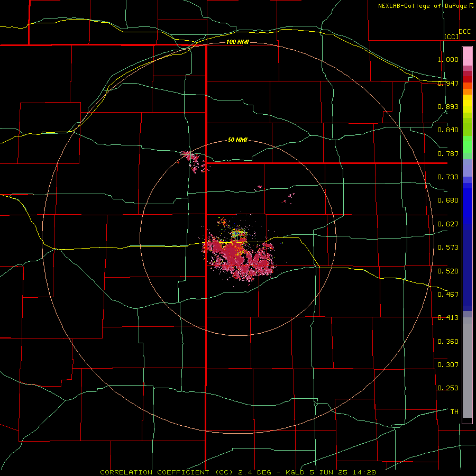
Task: Click the 1.000 legend value
Action: coord(448,59)
